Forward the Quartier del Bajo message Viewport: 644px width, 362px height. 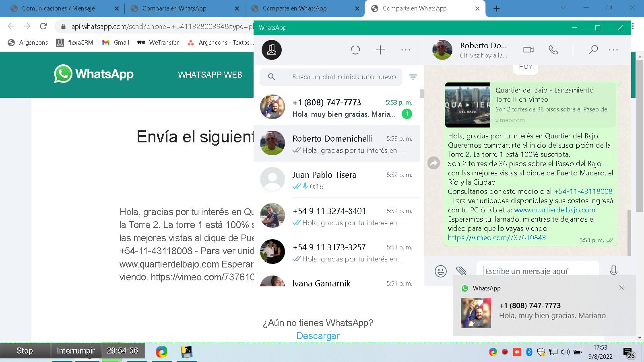(433, 163)
